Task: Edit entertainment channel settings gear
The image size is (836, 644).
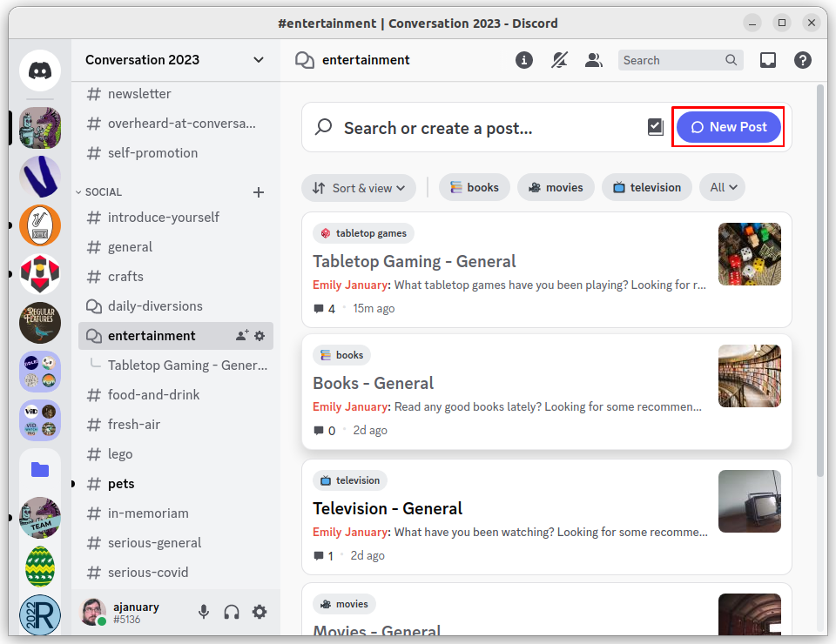Action: pyautogui.click(x=260, y=336)
